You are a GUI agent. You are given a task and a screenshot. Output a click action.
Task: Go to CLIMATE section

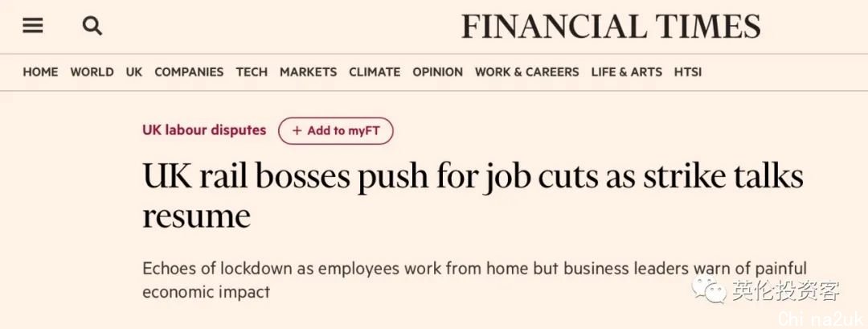[375, 72]
